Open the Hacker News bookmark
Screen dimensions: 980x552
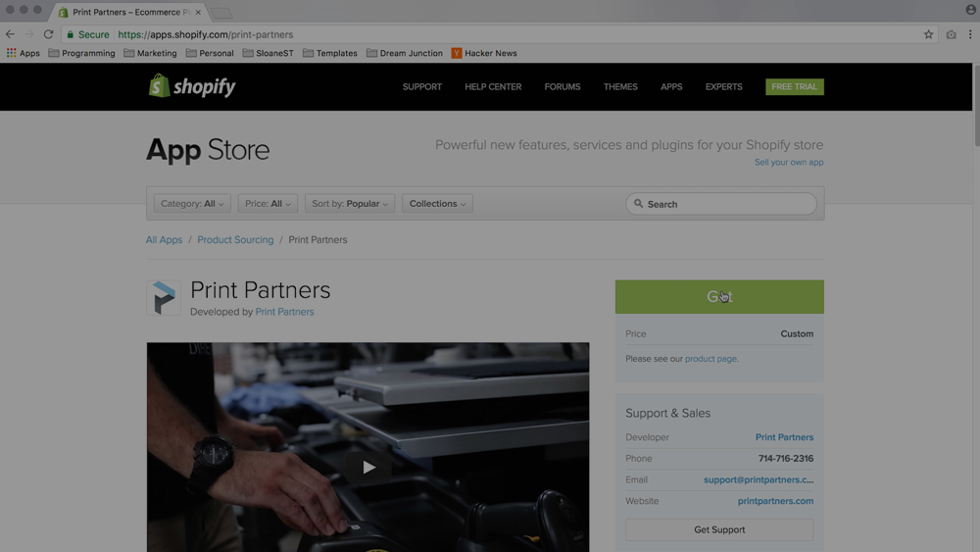click(484, 53)
